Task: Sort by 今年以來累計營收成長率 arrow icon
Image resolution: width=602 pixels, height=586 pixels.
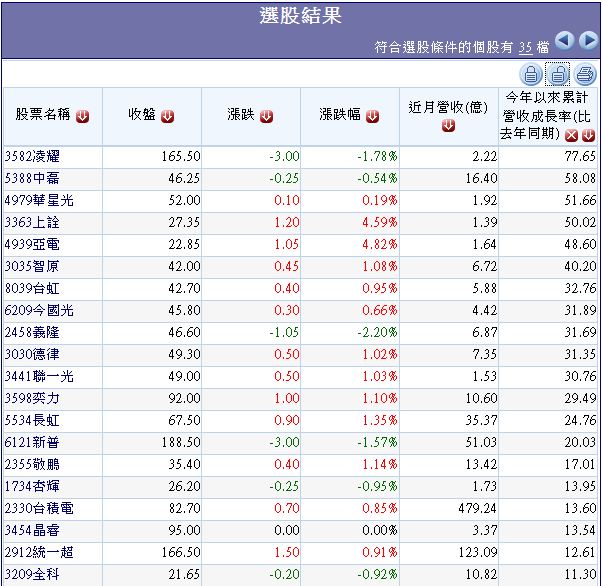Action: click(x=588, y=135)
